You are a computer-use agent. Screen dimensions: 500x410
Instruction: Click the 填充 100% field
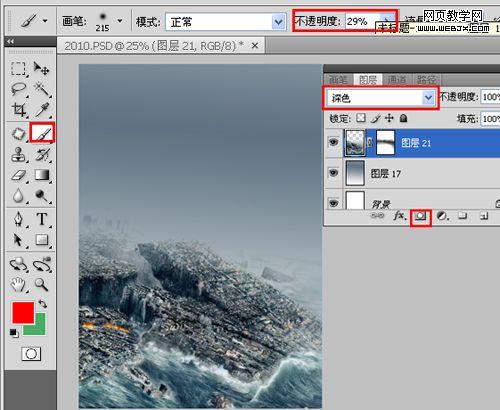pos(491,119)
